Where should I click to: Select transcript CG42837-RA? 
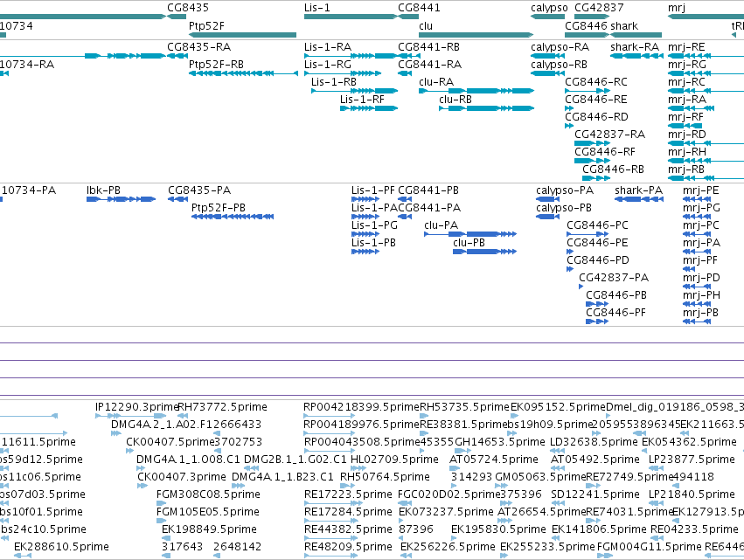609,135
